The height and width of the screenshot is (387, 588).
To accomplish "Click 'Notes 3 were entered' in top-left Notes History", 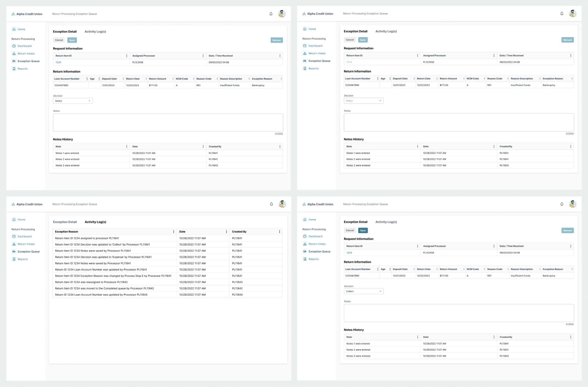I will point(68,165).
